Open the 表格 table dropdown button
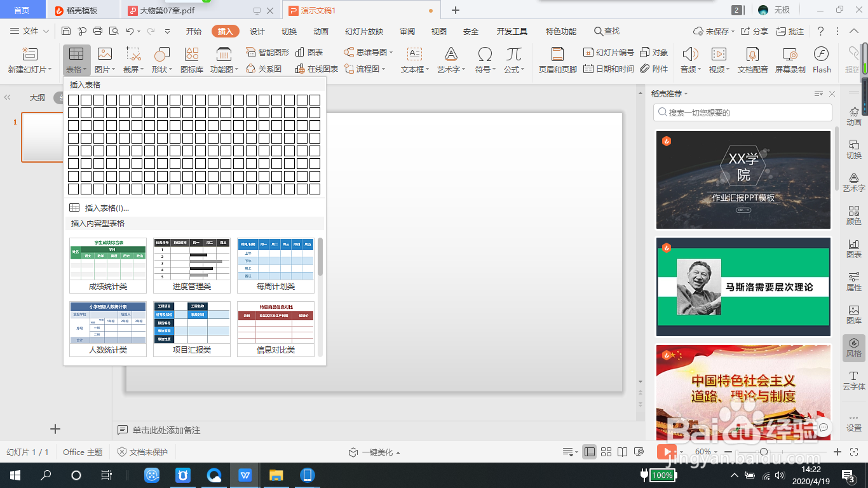 [76, 60]
